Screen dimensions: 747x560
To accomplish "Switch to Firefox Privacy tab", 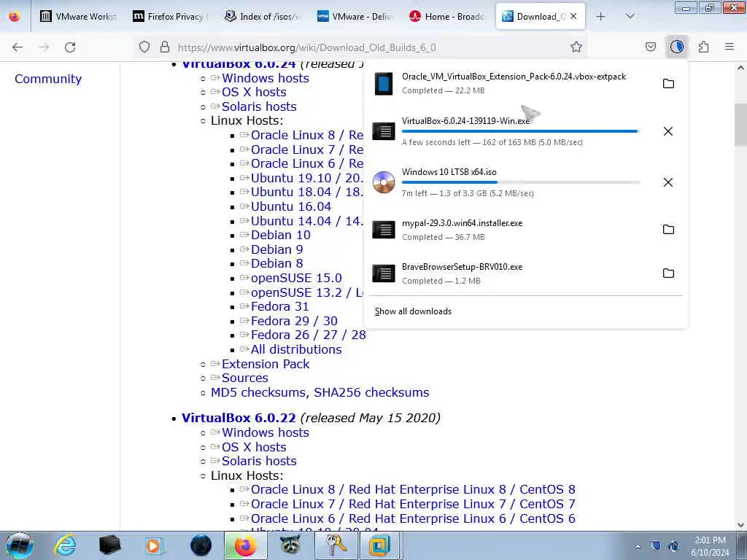I will pos(169,17).
